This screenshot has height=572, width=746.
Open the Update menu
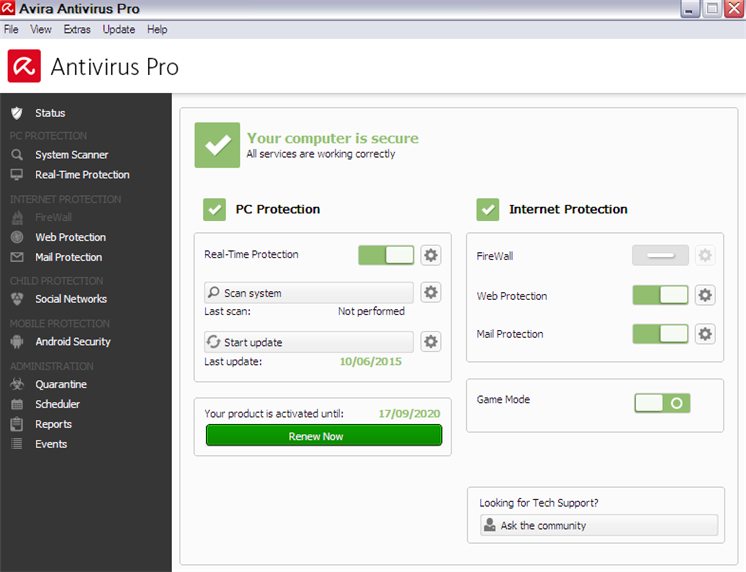(119, 30)
